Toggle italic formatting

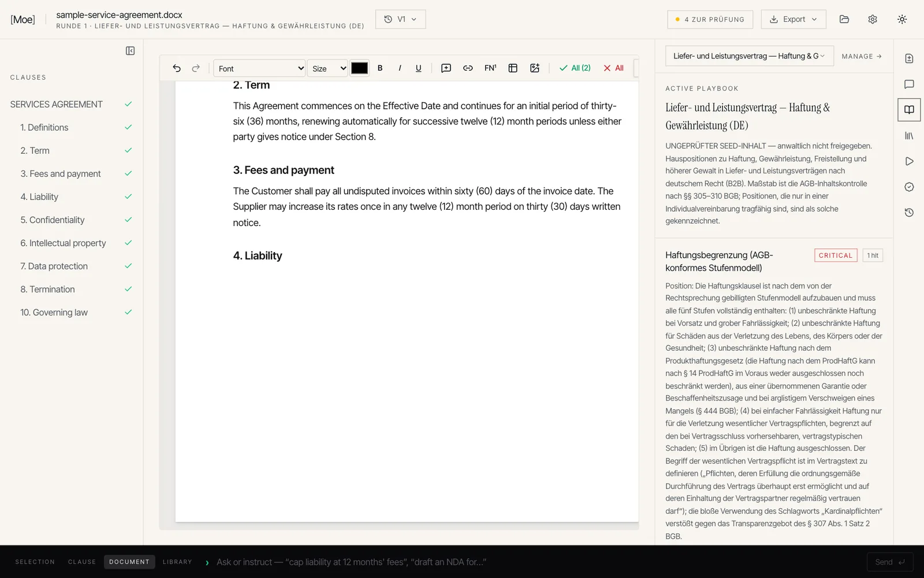(x=400, y=68)
